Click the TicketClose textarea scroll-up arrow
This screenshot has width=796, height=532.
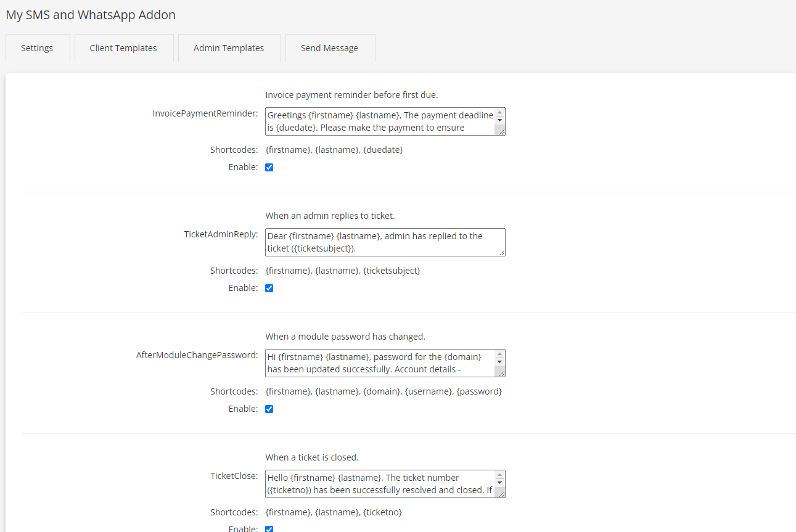click(x=500, y=475)
